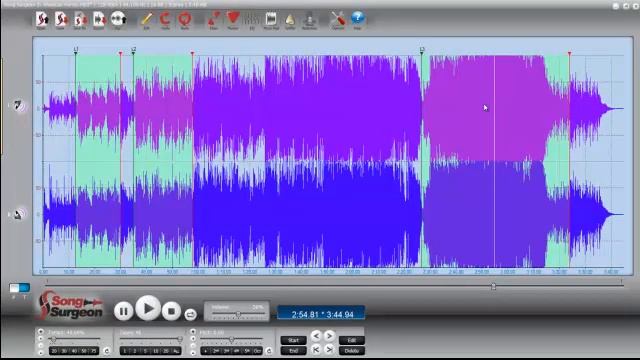The width and height of the screenshot is (640, 360).
Task: Click the Tempo slider handle
Action: click(53, 340)
